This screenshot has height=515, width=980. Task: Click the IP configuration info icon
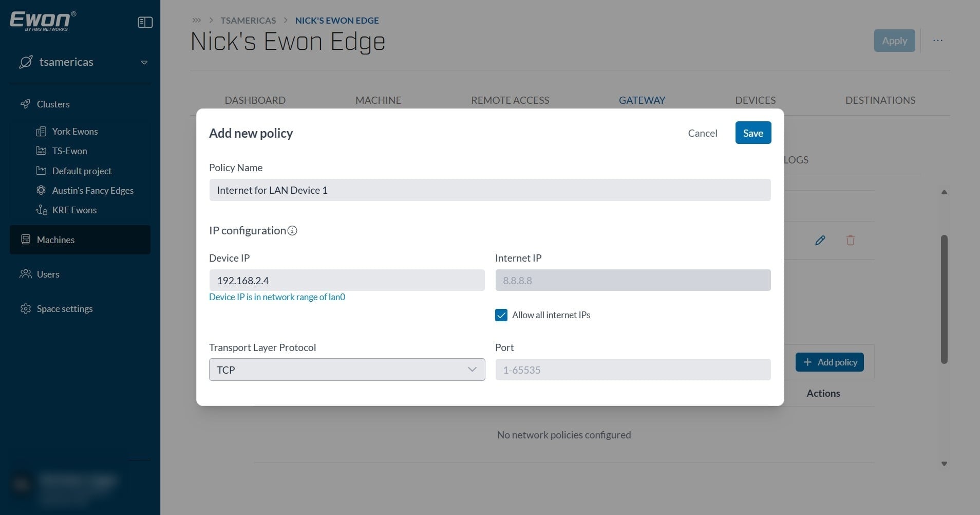(292, 231)
